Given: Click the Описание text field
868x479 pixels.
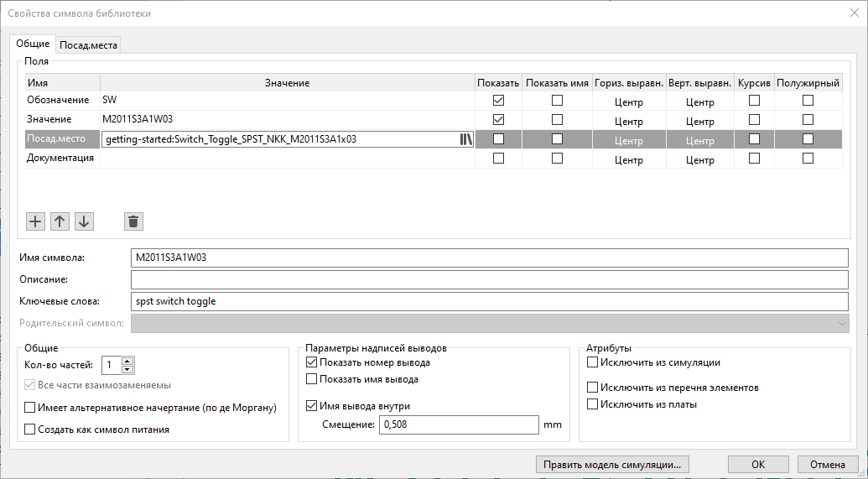Looking at the screenshot, I should (490, 279).
